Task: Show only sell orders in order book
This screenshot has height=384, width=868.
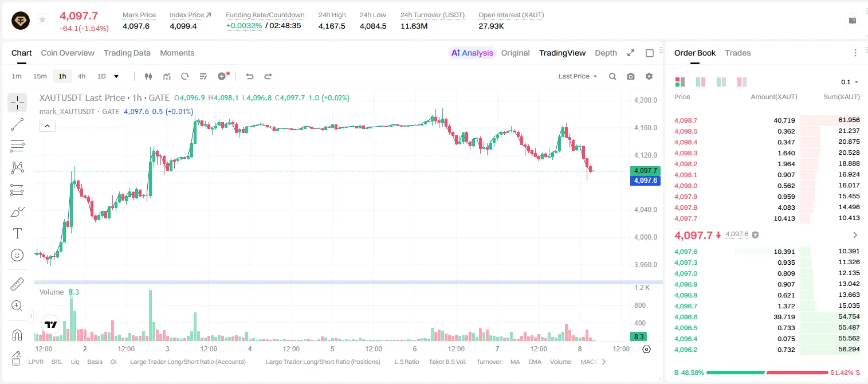Action: pyautogui.click(x=741, y=82)
